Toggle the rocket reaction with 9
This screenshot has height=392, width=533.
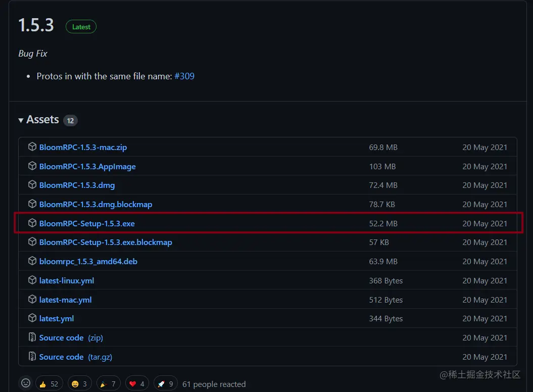(x=166, y=384)
